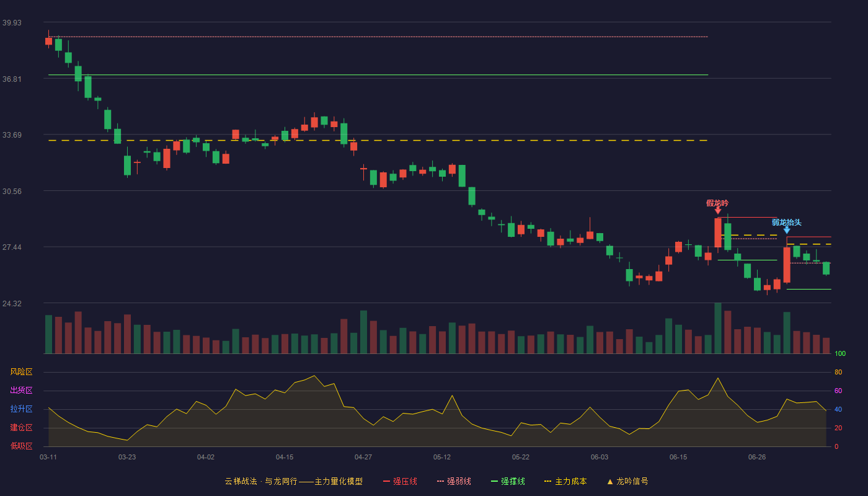Click the 39.93 price axis label
This screenshot has width=868, height=496.
pyautogui.click(x=12, y=22)
